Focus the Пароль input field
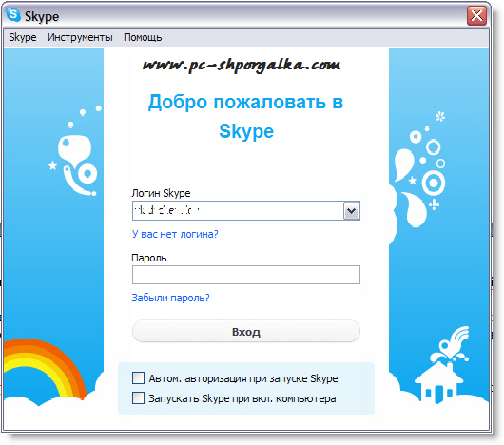This screenshot has height=445, width=504. coord(246,275)
